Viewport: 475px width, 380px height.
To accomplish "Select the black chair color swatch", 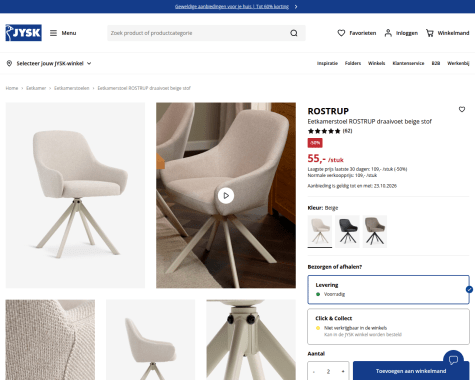I will pyautogui.click(x=347, y=231).
